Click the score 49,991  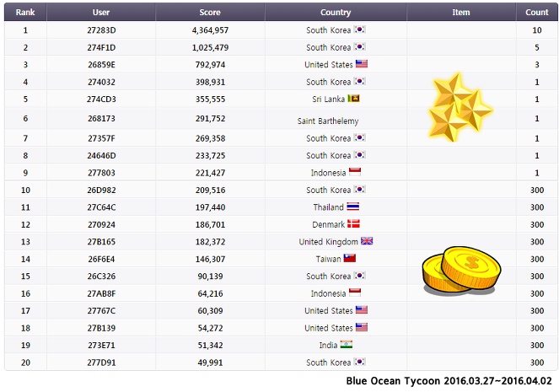click(x=210, y=362)
